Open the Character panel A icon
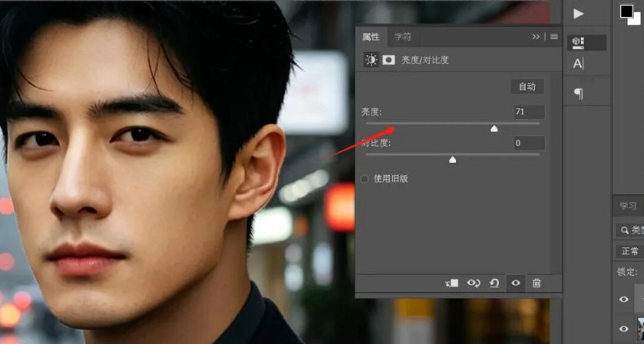The image size is (644, 344). click(578, 64)
